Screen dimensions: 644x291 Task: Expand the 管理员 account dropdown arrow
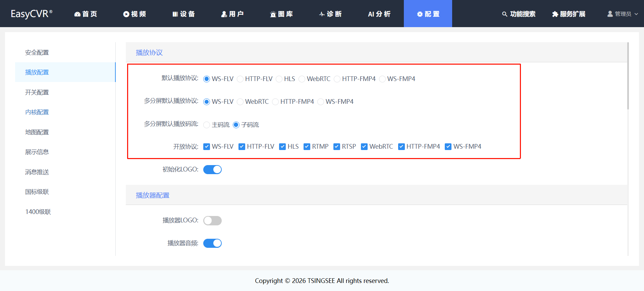tap(636, 14)
